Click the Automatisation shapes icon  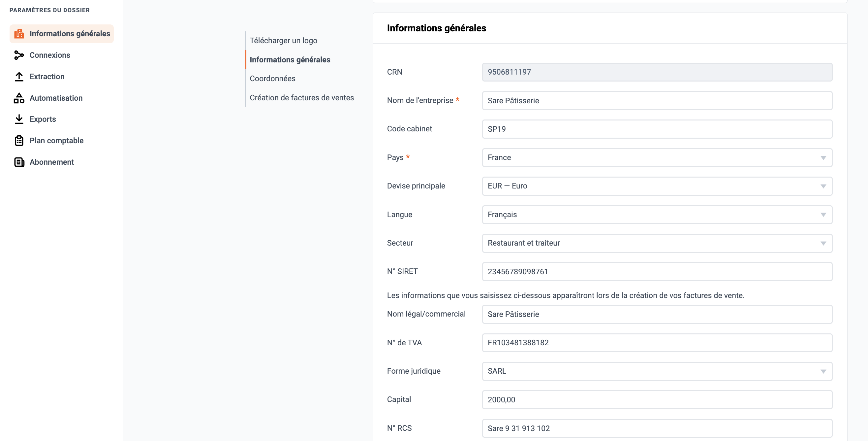pos(19,98)
